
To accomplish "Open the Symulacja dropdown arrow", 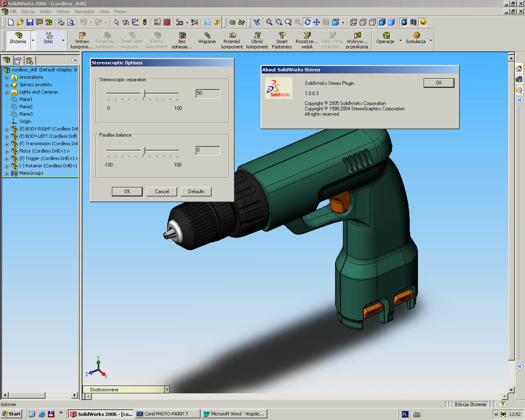I will click(x=431, y=40).
